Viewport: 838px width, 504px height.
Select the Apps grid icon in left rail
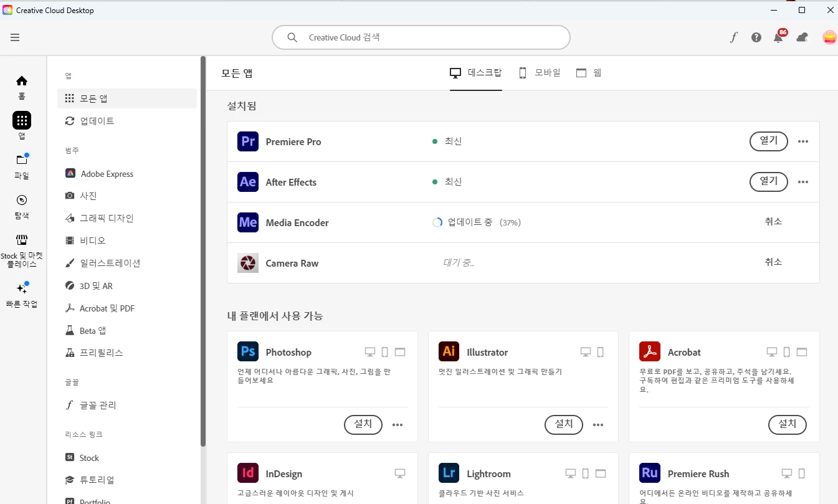(22, 120)
